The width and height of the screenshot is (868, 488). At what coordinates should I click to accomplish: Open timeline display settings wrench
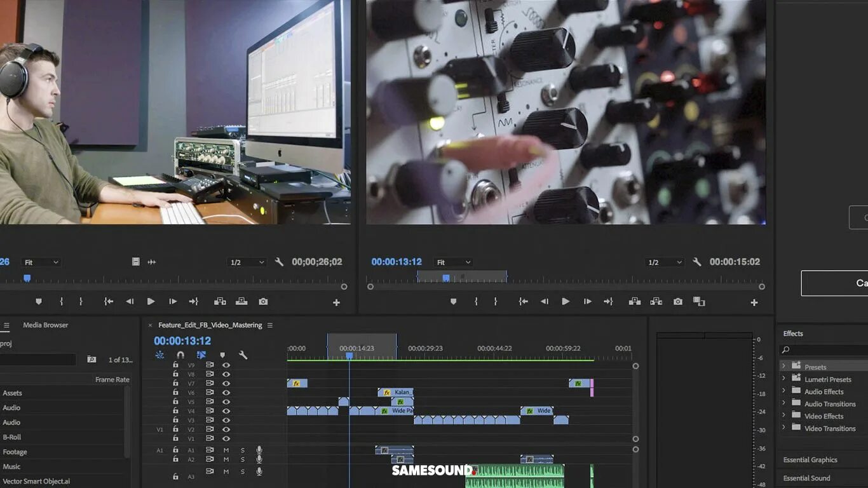(x=243, y=355)
